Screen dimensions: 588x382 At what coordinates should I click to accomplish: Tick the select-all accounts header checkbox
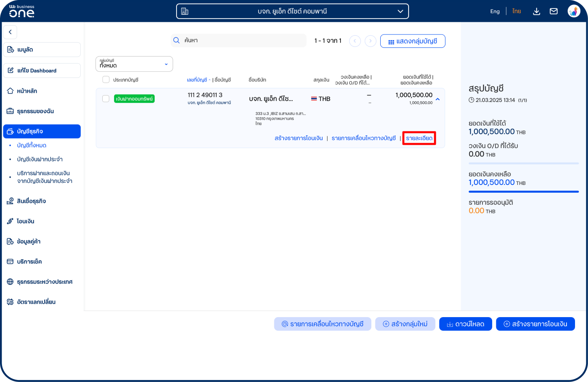(106, 79)
